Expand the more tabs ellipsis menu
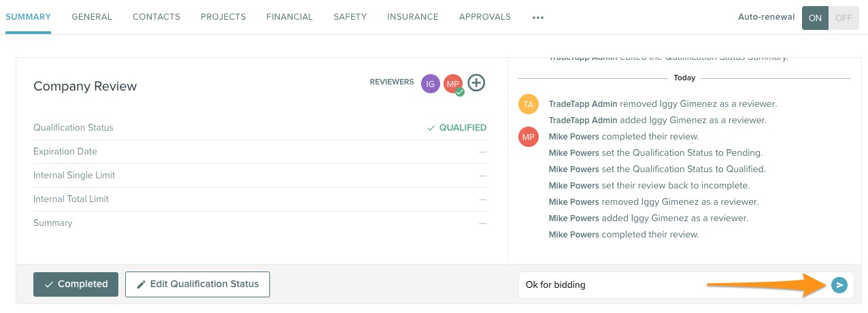 click(x=538, y=18)
